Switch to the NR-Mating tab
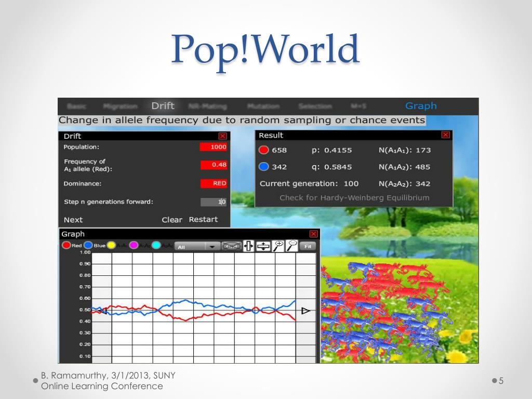This screenshot has height=399, width=532. click(208, 106)
